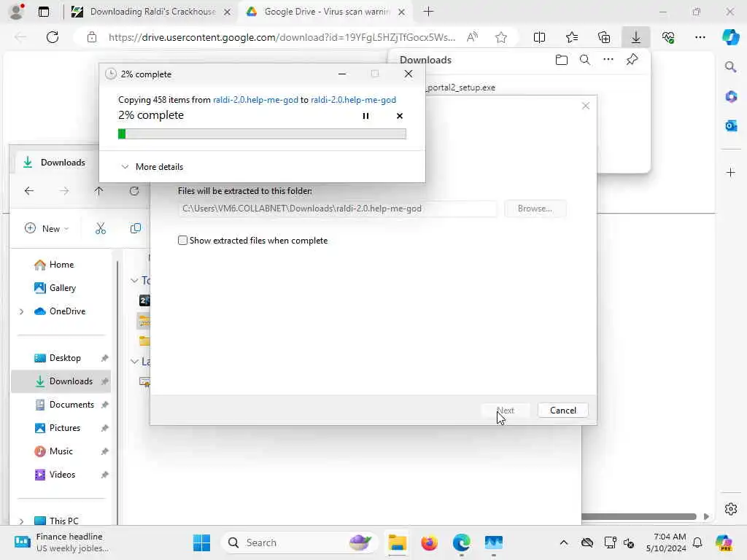Screen dimensions: 747x560
Task: Click the extraction folder path field
Action: 338,208
